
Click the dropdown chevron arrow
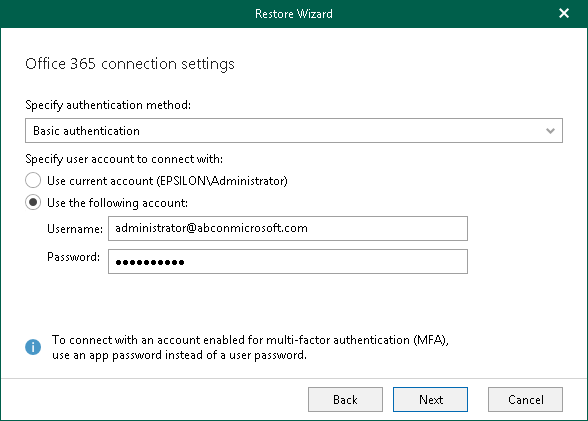[x=550, y=131]
